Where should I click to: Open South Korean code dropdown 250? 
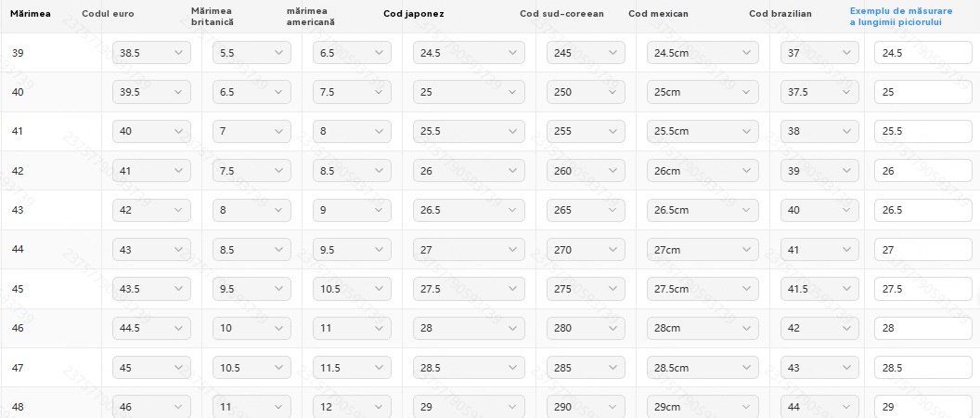(x=586, y=92)
